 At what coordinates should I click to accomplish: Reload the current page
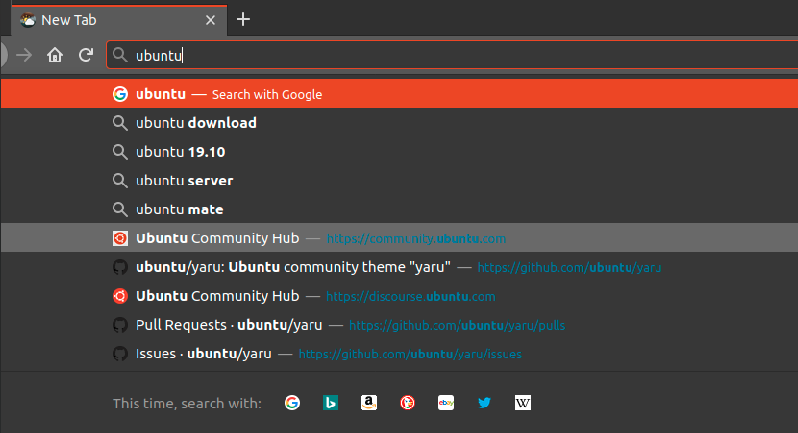tap(86, 55)
